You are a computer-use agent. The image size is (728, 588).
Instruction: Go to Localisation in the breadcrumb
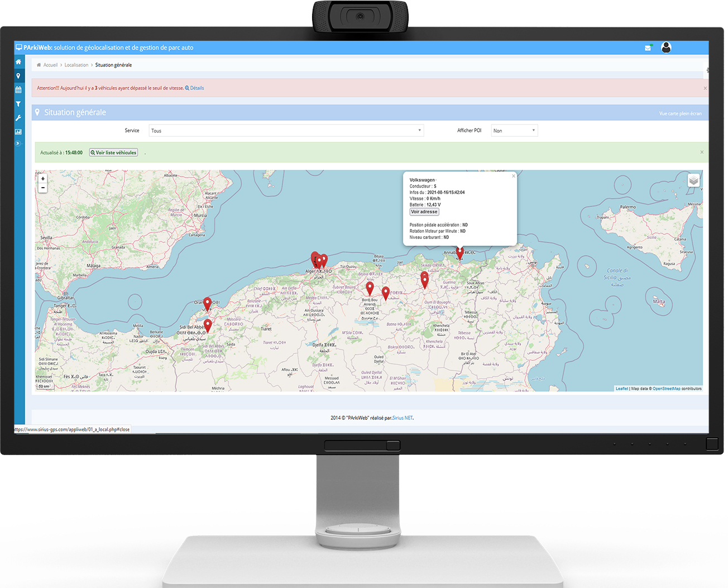tap(76, 65)
